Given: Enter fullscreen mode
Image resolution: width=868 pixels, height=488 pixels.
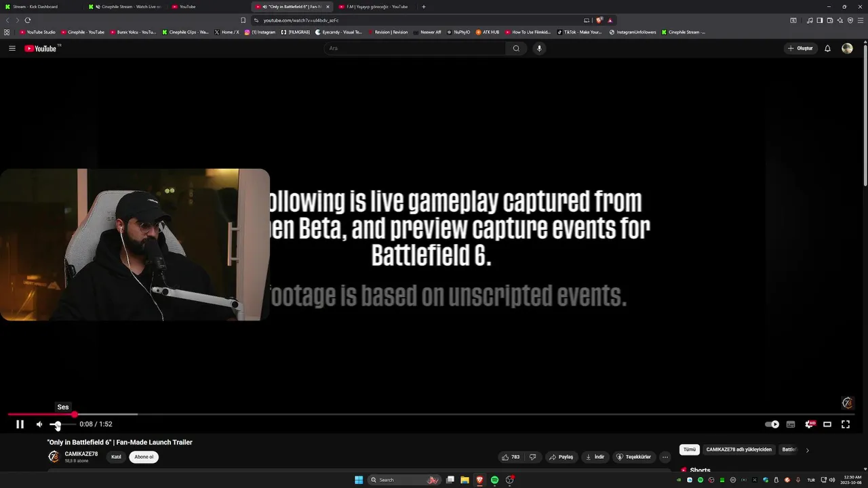Looking at the screenshot, I should pos(846,424).
